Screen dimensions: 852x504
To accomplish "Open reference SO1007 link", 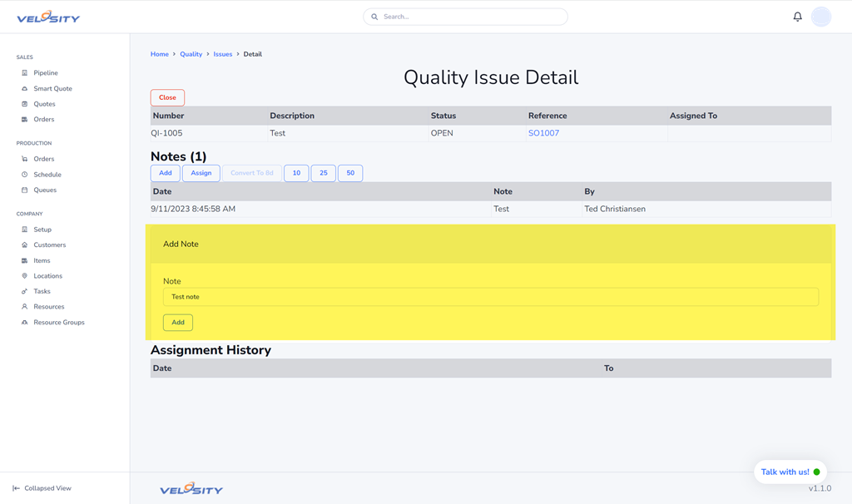I will tap(543, 133).
